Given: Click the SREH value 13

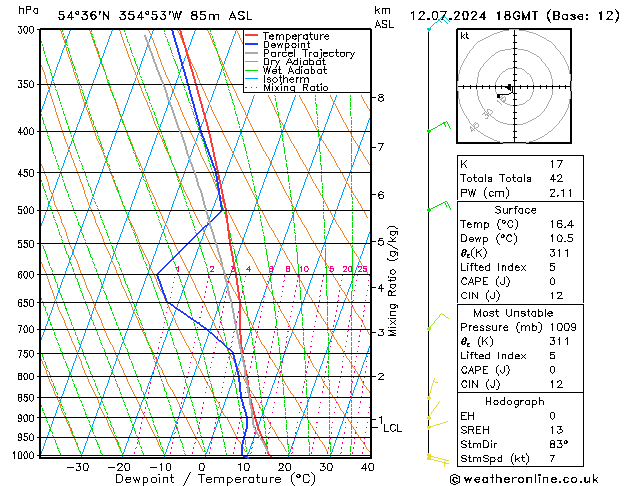Looking at the screenshot, I should click(x=556, y=430).
